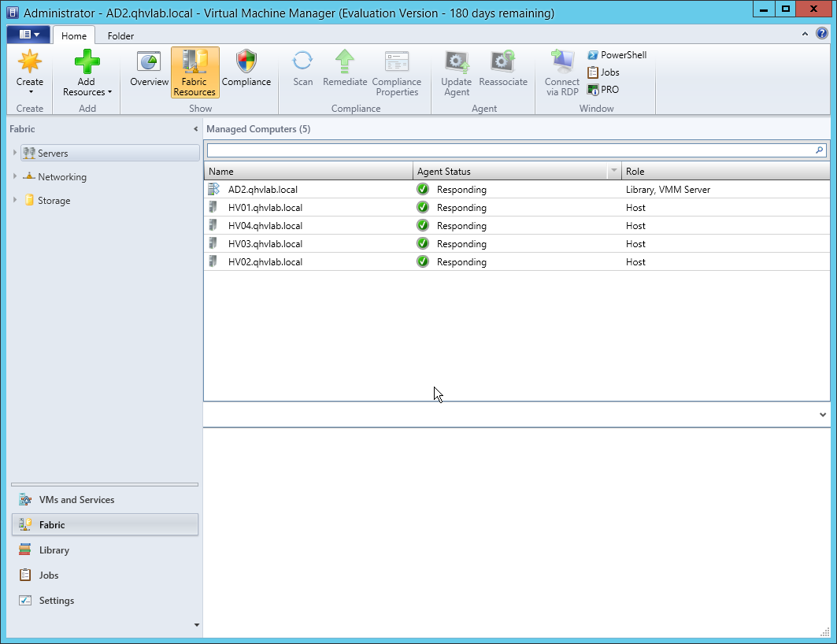Click the green status icon for HV01

[x=423, y=208]
